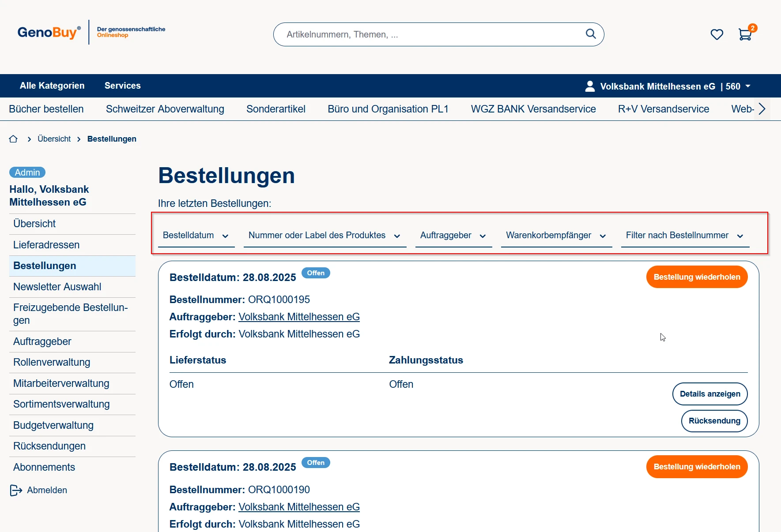The image size is (781, 532).
Task: Open the Alle Kategorien menu
Action: point(52,86)
